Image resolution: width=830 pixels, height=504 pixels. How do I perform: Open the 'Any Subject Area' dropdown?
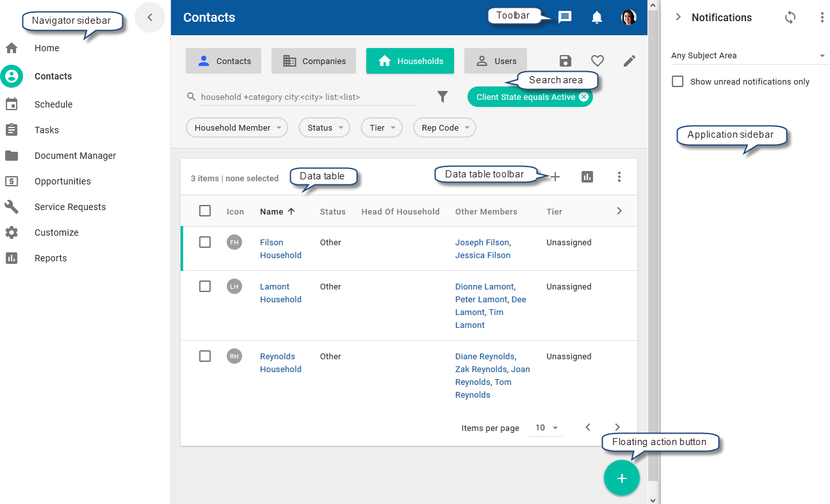(749, 55)
